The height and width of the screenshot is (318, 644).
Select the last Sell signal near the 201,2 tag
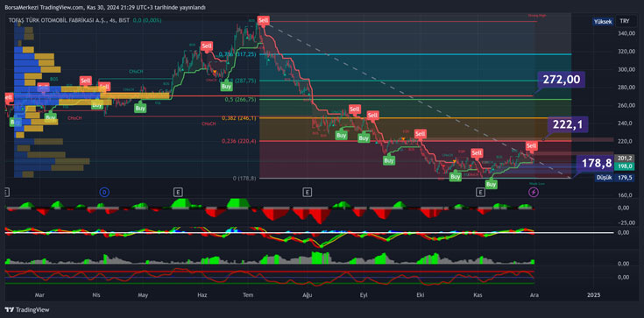(x=532, y=145)
